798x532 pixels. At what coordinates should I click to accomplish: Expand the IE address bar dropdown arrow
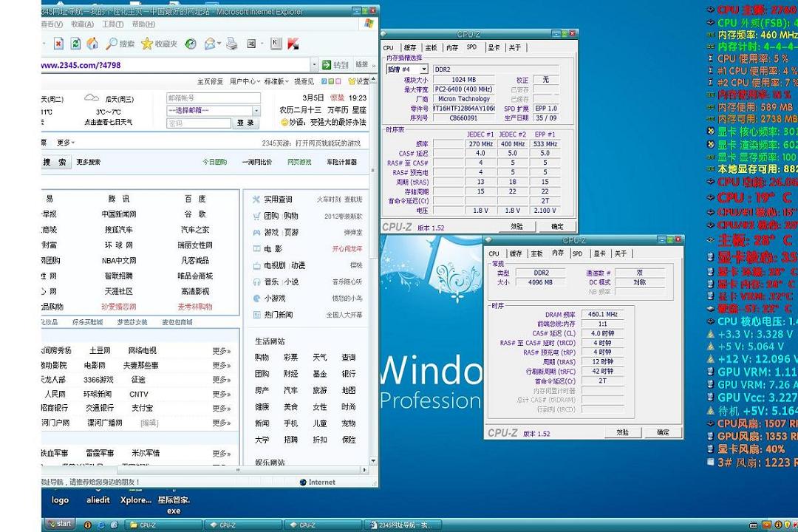[314, 65]
